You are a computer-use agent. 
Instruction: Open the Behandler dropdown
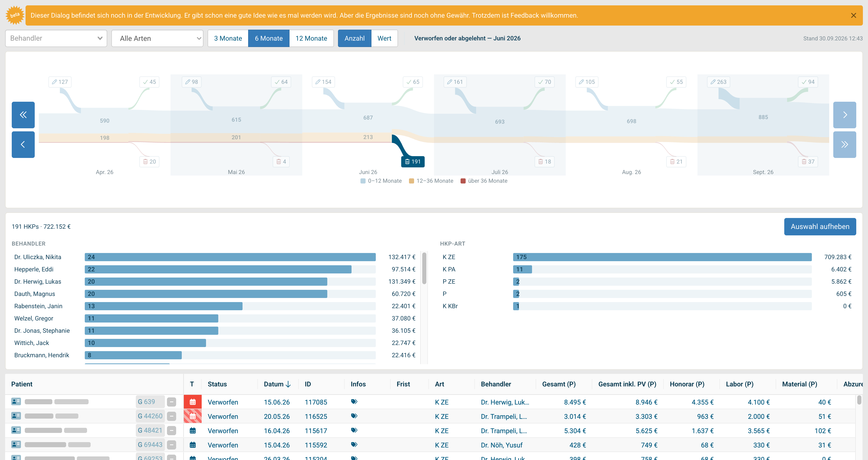(56, 38)
